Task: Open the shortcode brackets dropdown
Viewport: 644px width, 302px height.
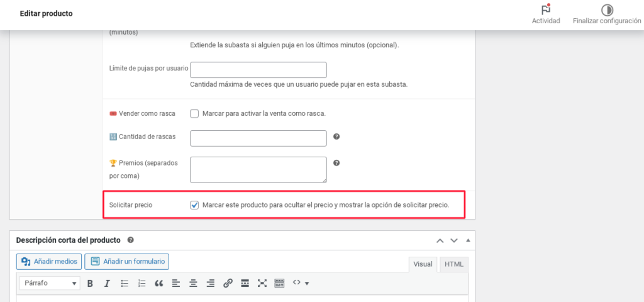Action: point(301,283)
